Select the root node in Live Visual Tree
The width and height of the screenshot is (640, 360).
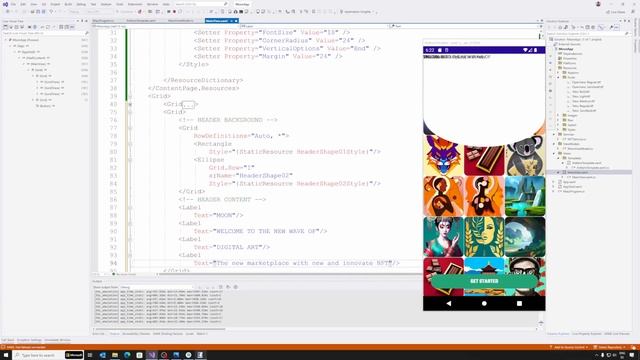coord(25,40)
